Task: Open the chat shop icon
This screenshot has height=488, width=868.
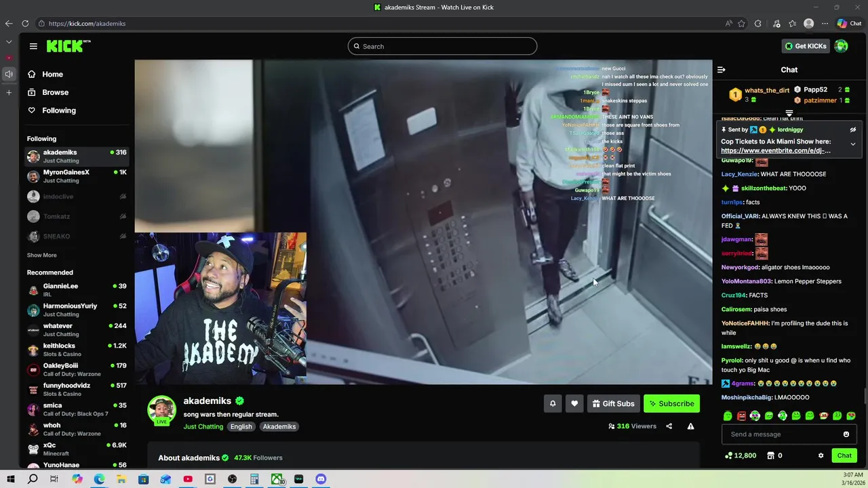Action: [770, 455]
